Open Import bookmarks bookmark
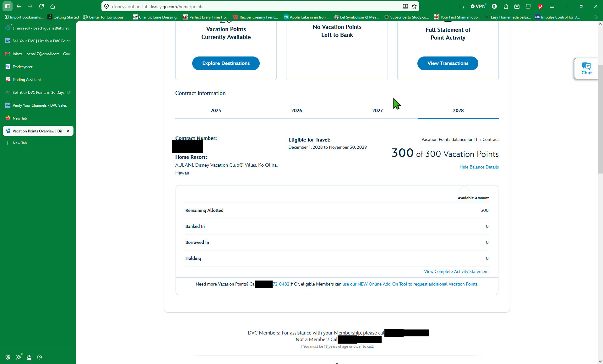603x364 pixels. point(24,17)
